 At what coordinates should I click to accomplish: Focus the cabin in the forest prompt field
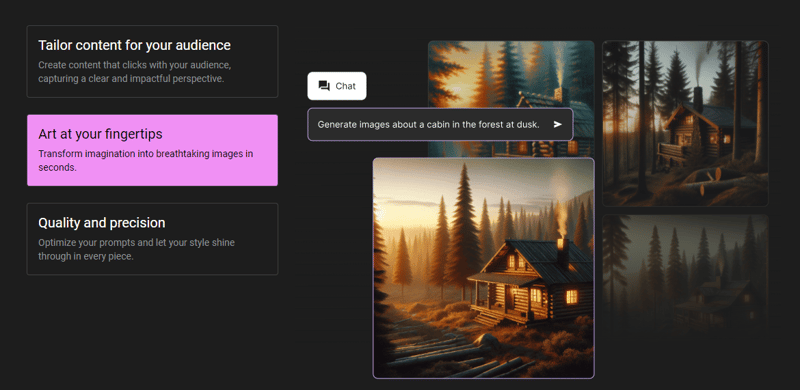coord(440,125)
